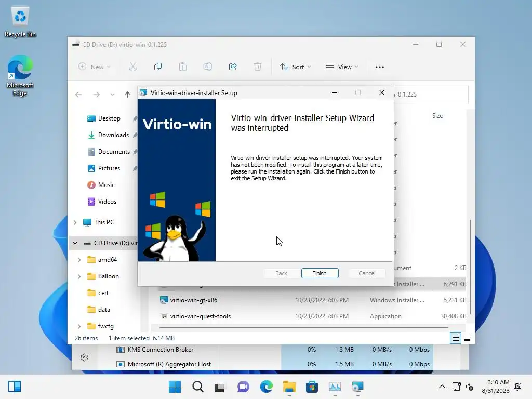Go forward using Explorer's forward arrow

coord(96,95)
